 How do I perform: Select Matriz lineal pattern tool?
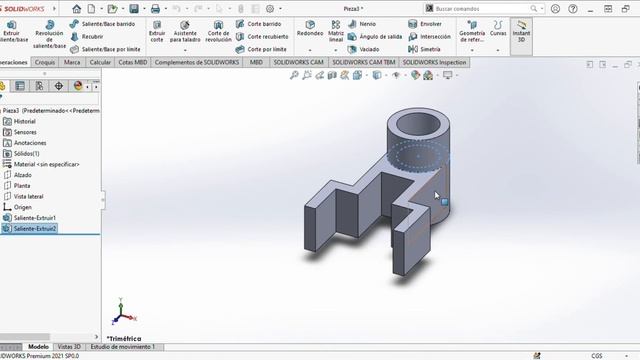tap(336, 32)
